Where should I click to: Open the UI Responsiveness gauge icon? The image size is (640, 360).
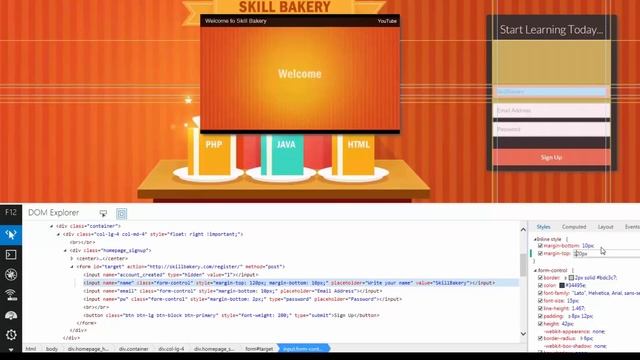tap(11, 315)
